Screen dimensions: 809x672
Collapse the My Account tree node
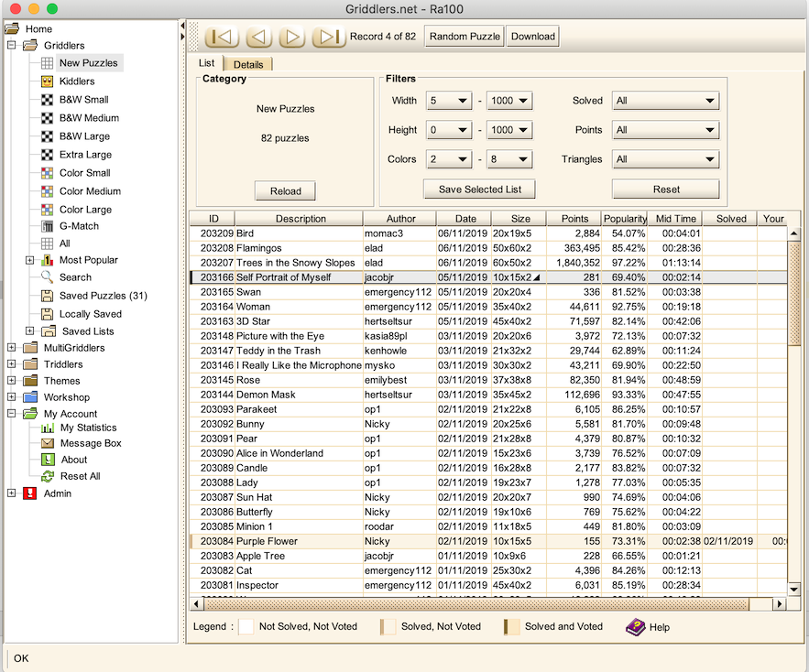coord(11,414)
